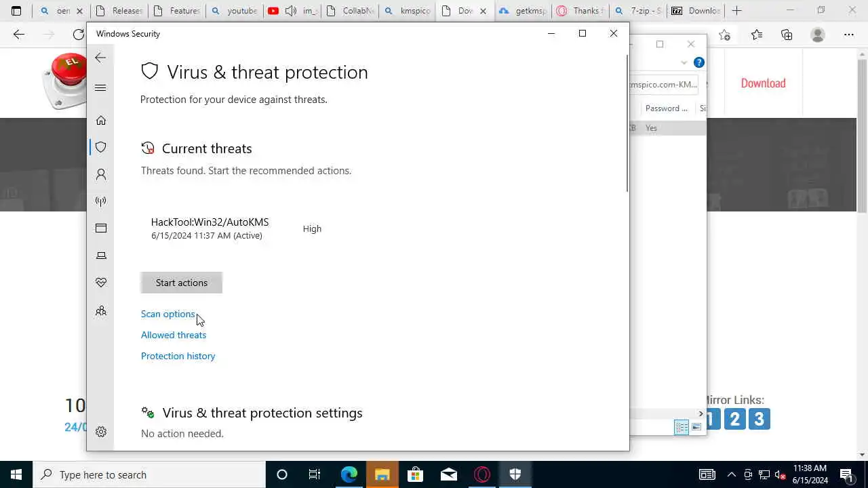Switch to the getkmsp browser tab
868x488 pixels.
point(522,11)
